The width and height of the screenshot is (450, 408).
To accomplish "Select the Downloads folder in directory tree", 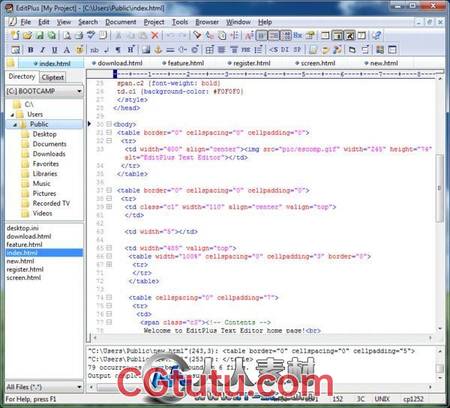I will 49,154.
